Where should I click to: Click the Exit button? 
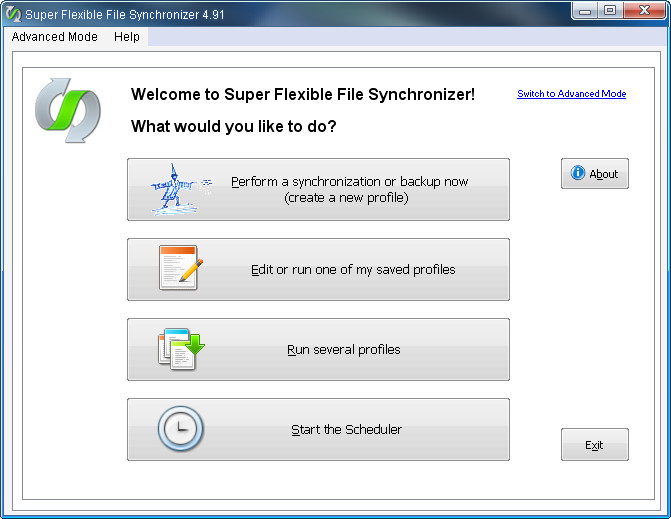(x=595, y=445)
